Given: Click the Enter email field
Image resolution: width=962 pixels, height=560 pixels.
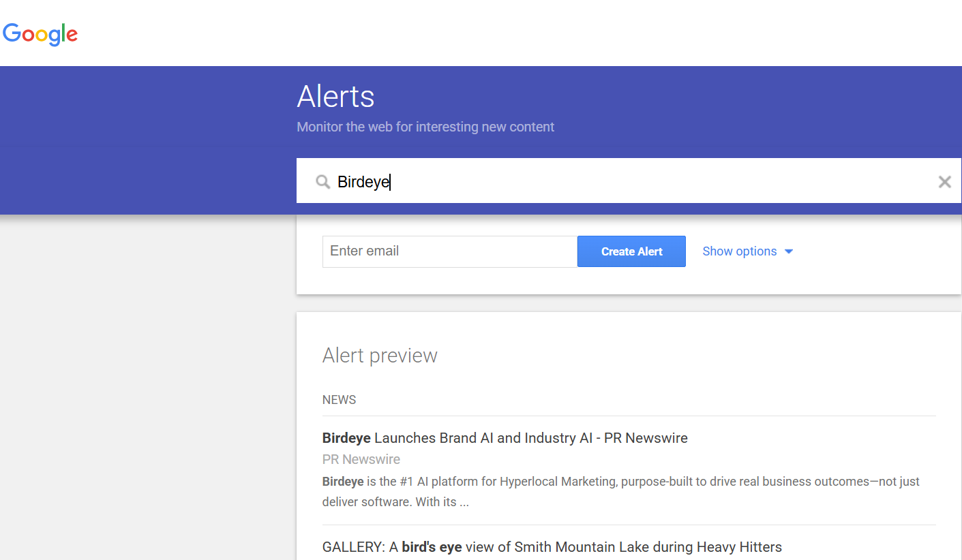Looking at the screenshot, I should (x=450, y=251).
